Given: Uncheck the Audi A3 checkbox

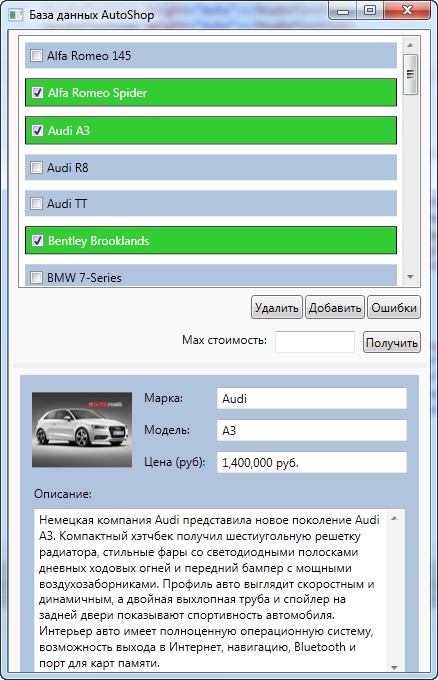Looking at the screenshot, I should [38, 130].
